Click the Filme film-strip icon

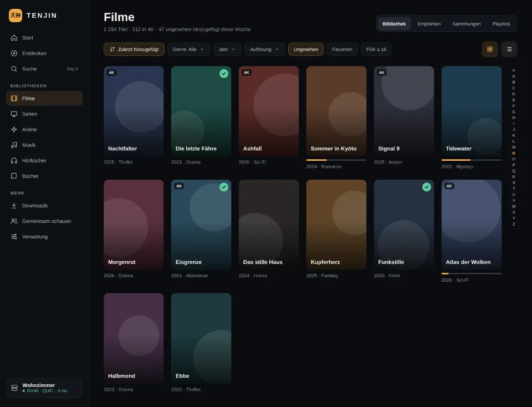click(14, 99)
